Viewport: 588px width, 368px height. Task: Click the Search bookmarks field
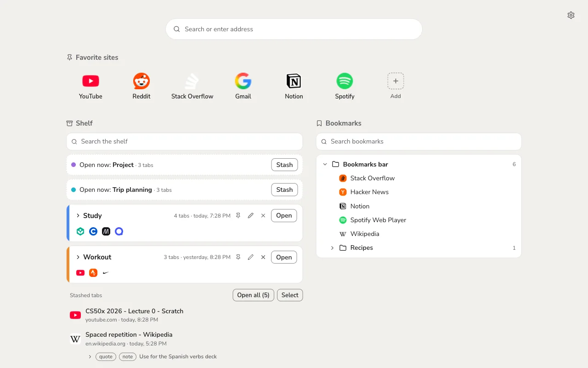pos(418,141)
